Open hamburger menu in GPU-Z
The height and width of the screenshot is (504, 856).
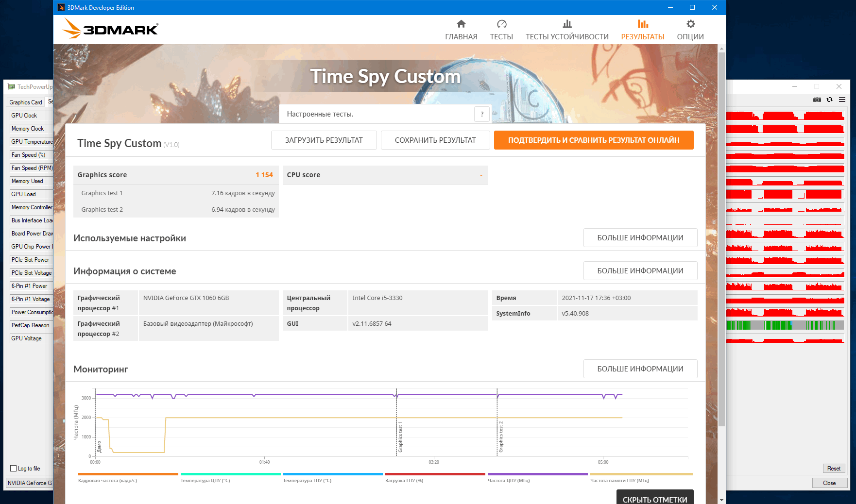click(x=842, y=100)
